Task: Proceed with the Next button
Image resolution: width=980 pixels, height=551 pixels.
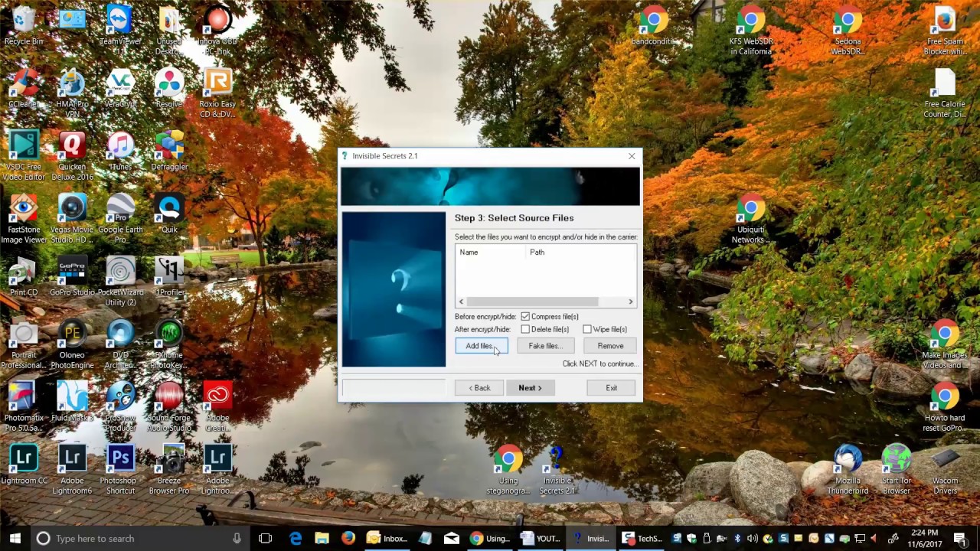Action: click(530, 388)
